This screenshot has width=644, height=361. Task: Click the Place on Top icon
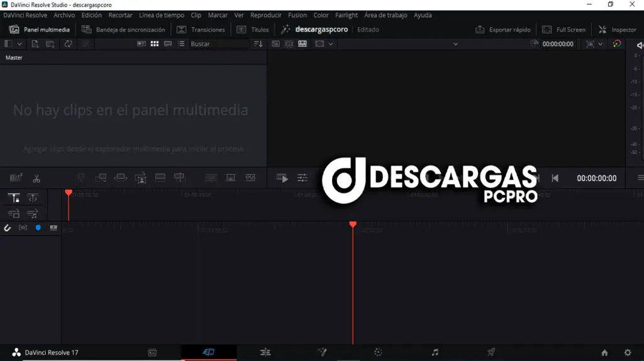pos(160,177)
